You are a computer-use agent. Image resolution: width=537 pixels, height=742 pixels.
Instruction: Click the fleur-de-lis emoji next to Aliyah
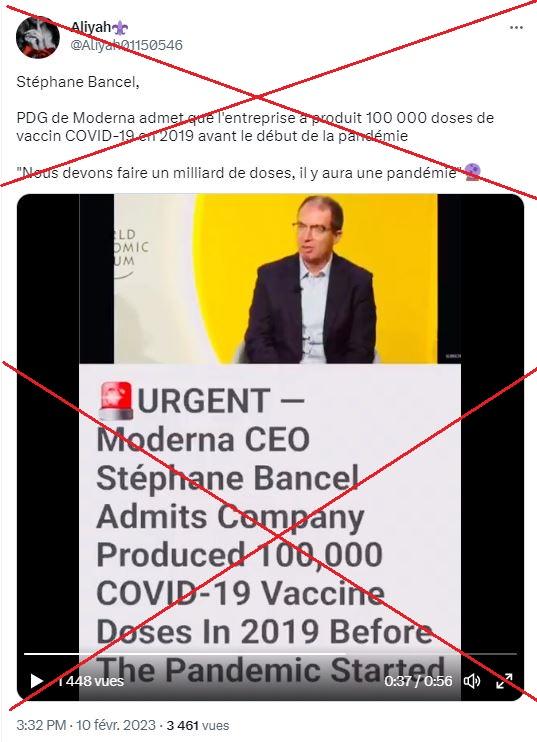[120, 28]
